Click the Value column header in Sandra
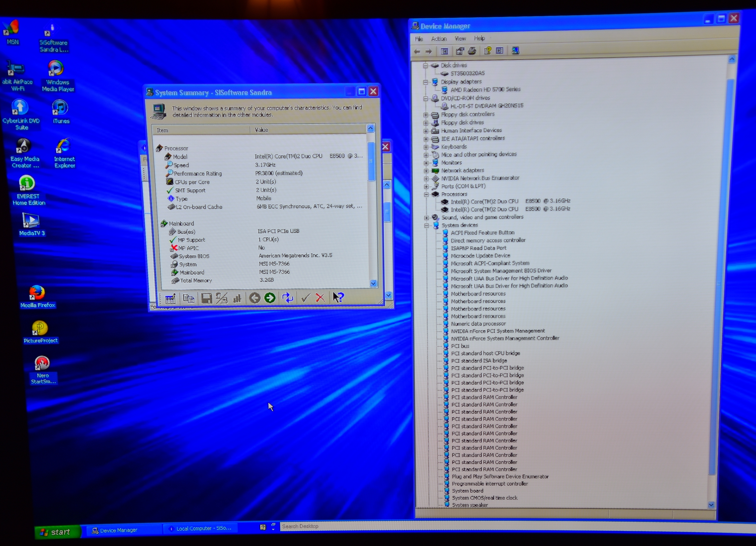The width and height of the screenshot is (756, 546). coord(307,129)
